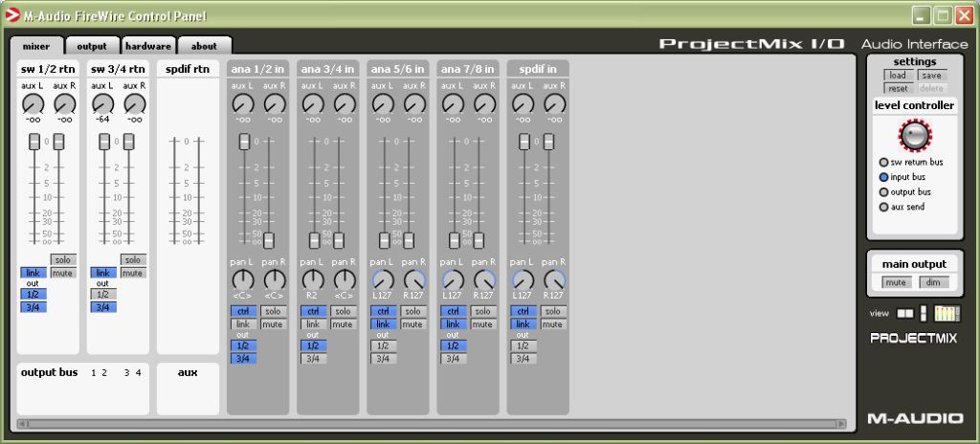The height and width of the screenshot is (444, 980).
Task: Adjust ana 1/2 in aux L knob
Action: pyautogui.click(x=242, y=103)
